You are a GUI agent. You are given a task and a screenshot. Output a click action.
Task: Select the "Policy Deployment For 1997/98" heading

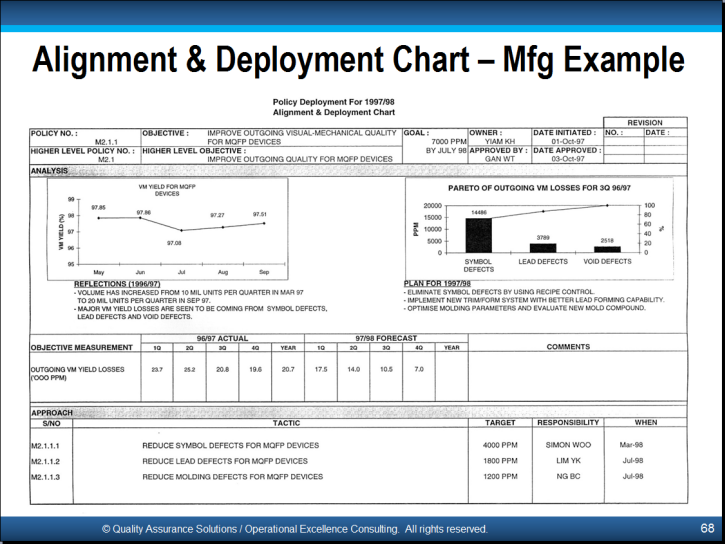(333, 102)
